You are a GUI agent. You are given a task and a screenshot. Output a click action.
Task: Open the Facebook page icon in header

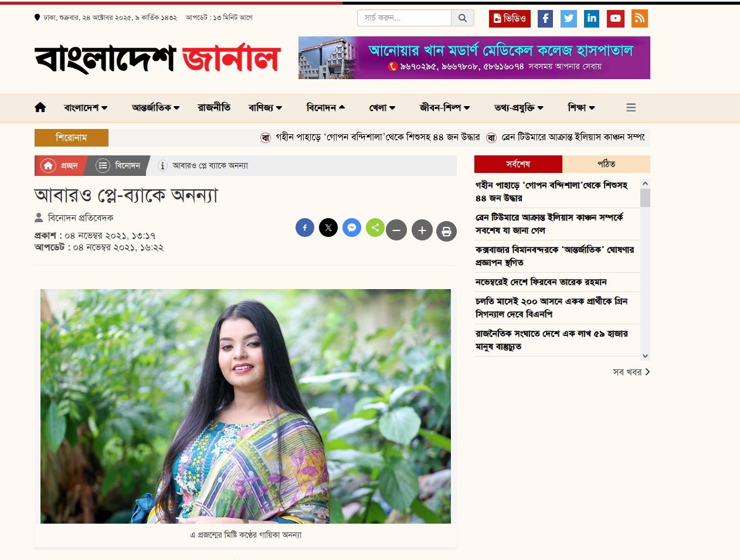545,19
